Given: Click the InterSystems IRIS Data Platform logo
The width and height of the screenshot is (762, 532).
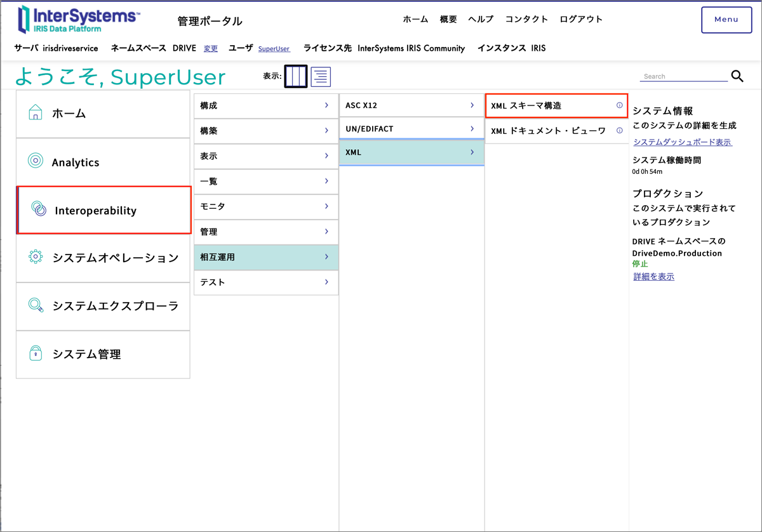Looking at the screenshot, I should tap(79, 20).
